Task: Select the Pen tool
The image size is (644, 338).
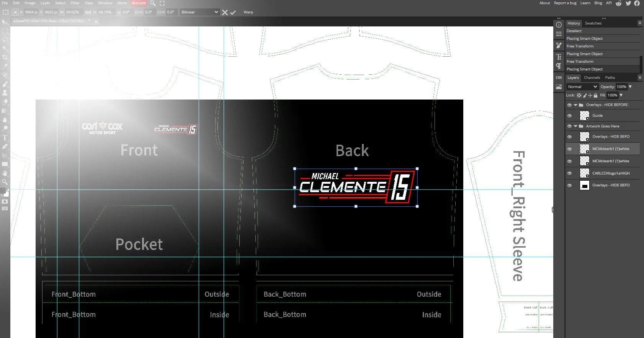Action: (5, 146)
